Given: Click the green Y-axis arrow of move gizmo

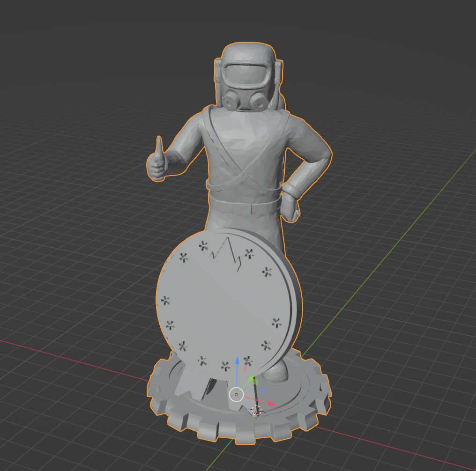Looking at the screenshot, I should [251, 378].
